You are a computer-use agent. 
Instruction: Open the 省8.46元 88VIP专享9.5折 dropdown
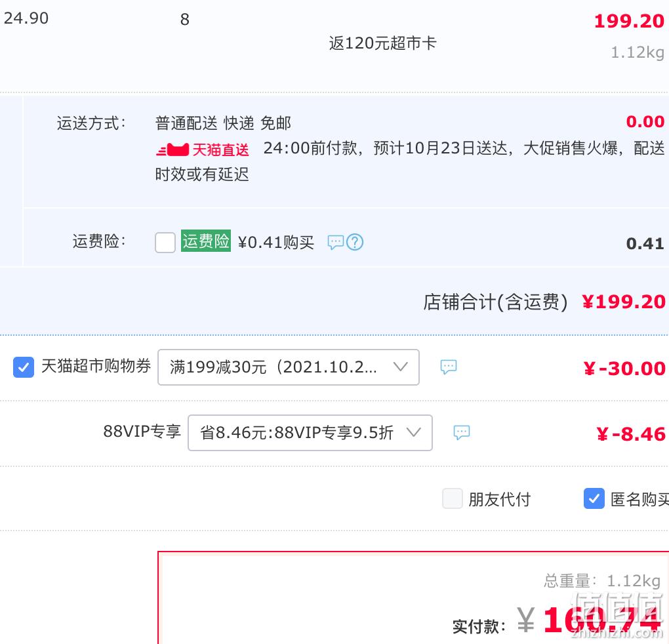point(310,433)
